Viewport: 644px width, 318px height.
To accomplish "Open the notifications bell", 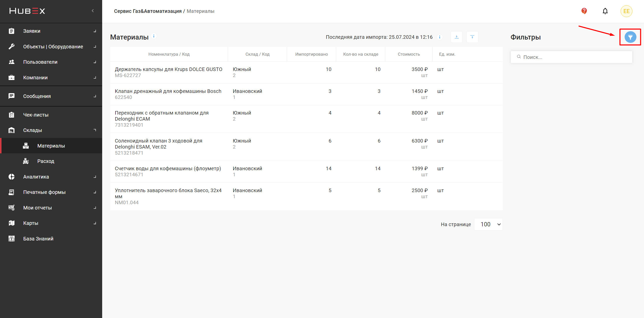I will (x=605, y=11).
